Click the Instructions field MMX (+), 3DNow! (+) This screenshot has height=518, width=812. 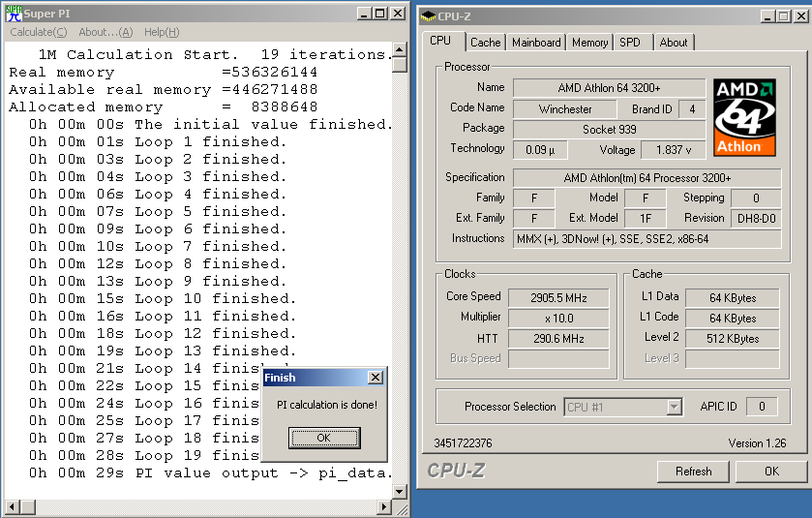pyautogui.click(x=647, y=239)
